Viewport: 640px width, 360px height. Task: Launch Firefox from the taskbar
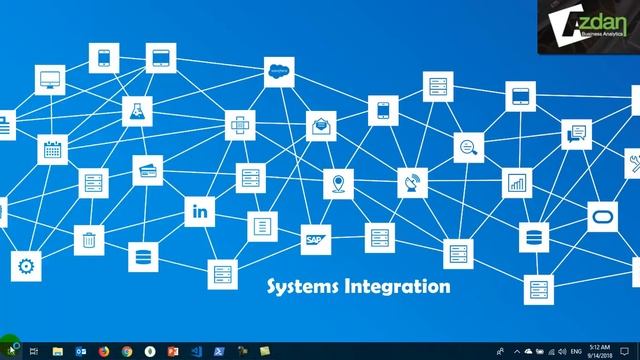[104, 351]
